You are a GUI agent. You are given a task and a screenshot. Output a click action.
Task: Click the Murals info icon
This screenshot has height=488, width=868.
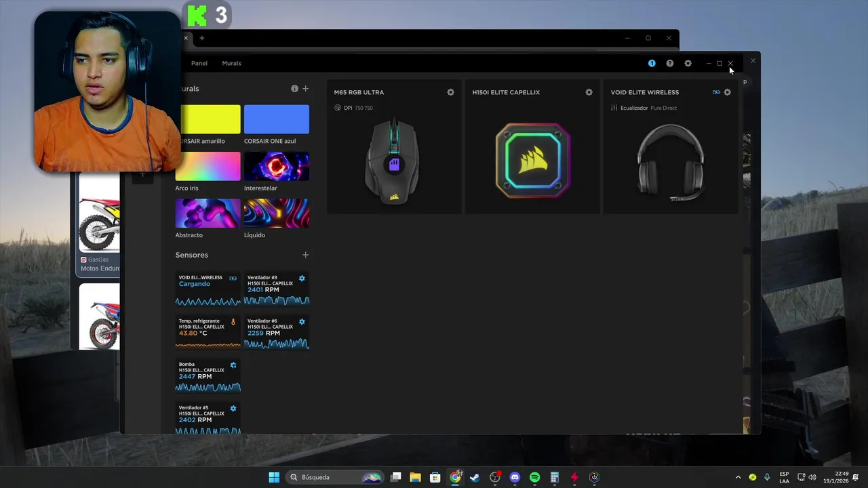tap(294, 89)
